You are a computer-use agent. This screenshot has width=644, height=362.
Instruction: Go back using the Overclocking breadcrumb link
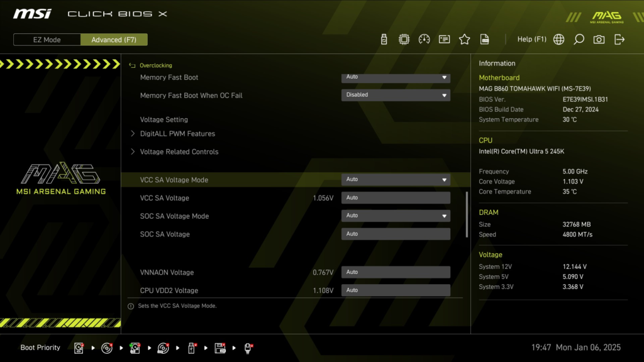(x=156, y=65)
